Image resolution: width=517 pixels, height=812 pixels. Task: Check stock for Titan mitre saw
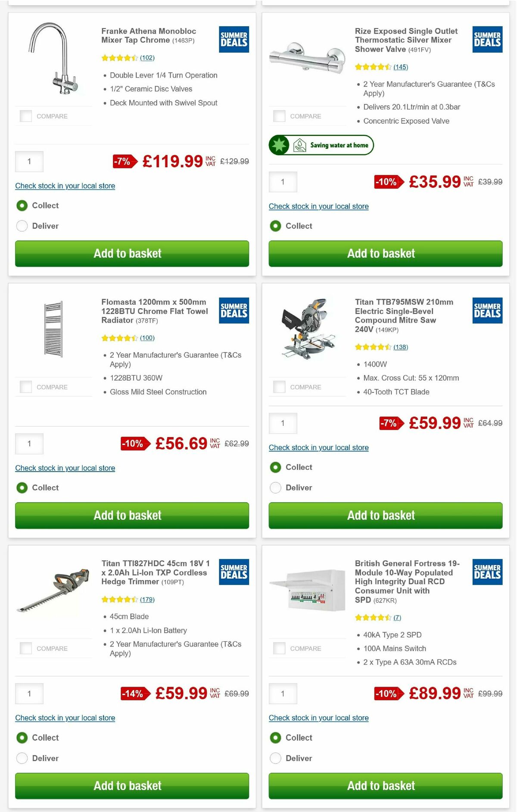[x=318, y=447]
